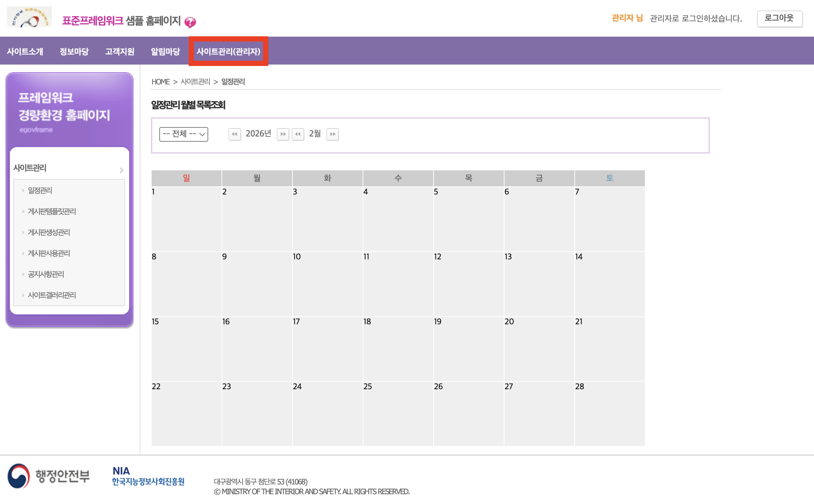Open the 고객지원 top menu
Image resolution: width=814 pixels, height=504 pixels.
pos(120,52)
